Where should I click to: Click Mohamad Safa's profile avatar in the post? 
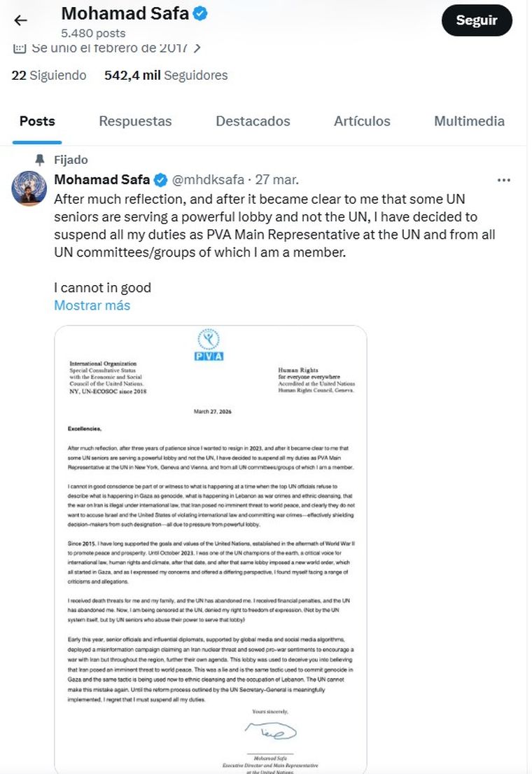[x=29, y=188]
